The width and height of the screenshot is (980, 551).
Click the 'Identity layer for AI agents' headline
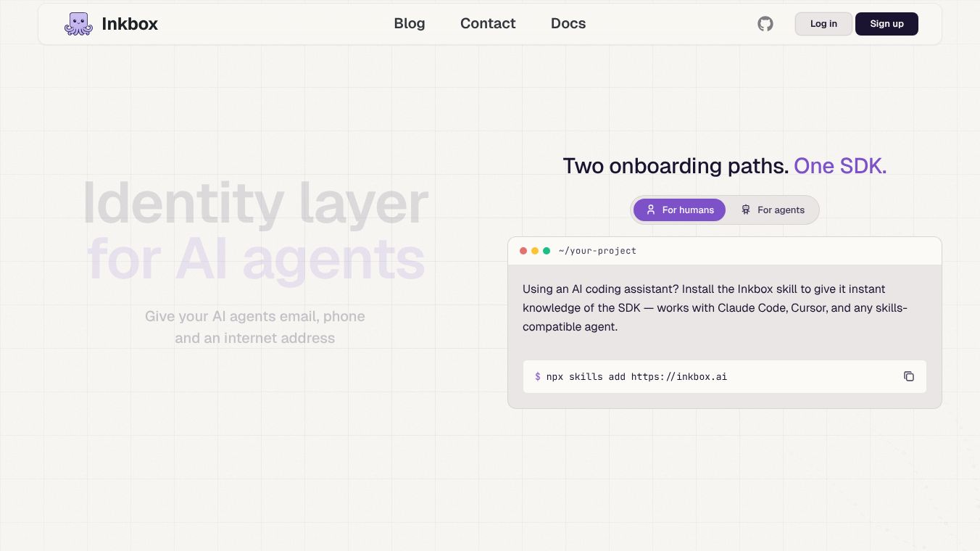(x=255, y=231)
